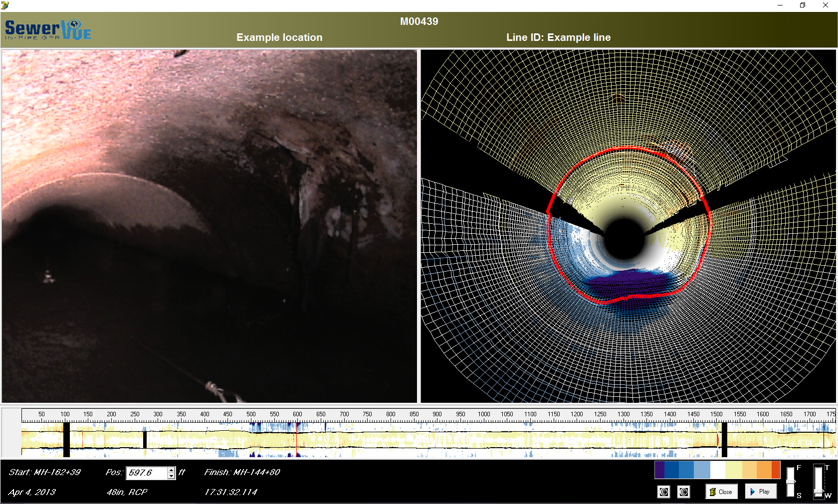The height and width of the screenshot is (504, 838).
Task: Click the 'Example location' header text
Action: (279, 37)
